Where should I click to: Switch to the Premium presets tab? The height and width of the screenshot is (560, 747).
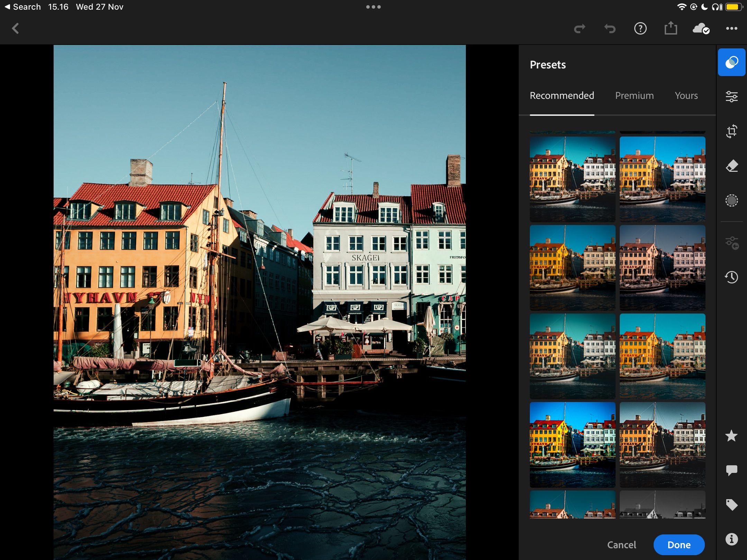634,95
